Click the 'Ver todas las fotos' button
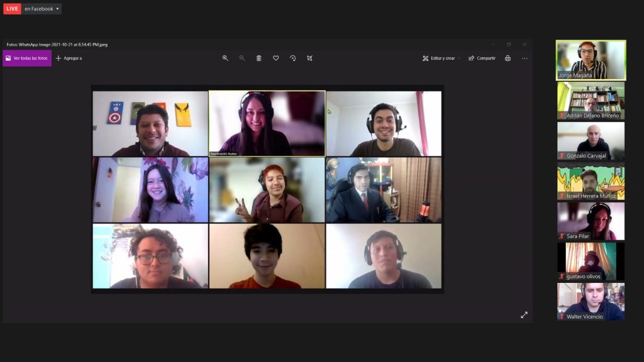 [x=27, y=58]
